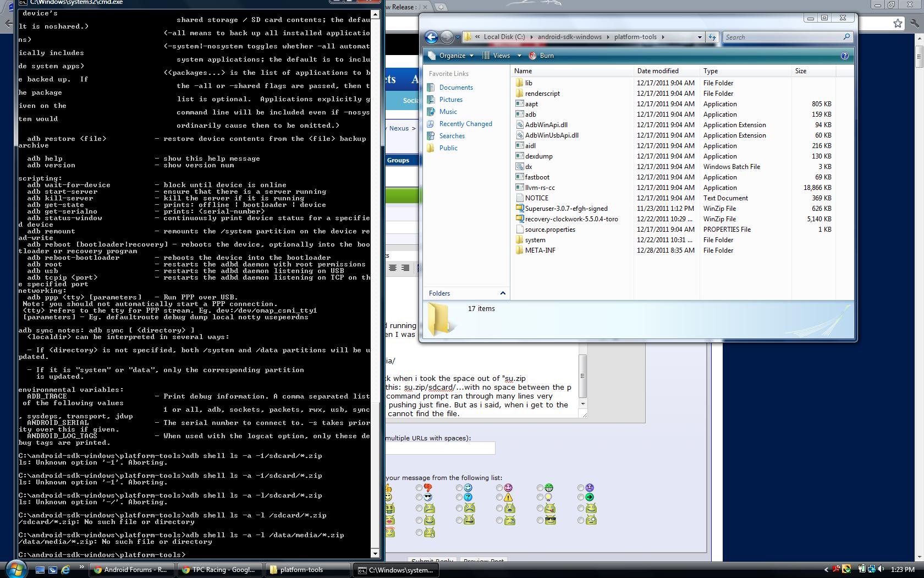The height and width of the screenshot is (578, 924).
Task: Select the adb application file
Action: pyautogui.click(x=530, y=114)
